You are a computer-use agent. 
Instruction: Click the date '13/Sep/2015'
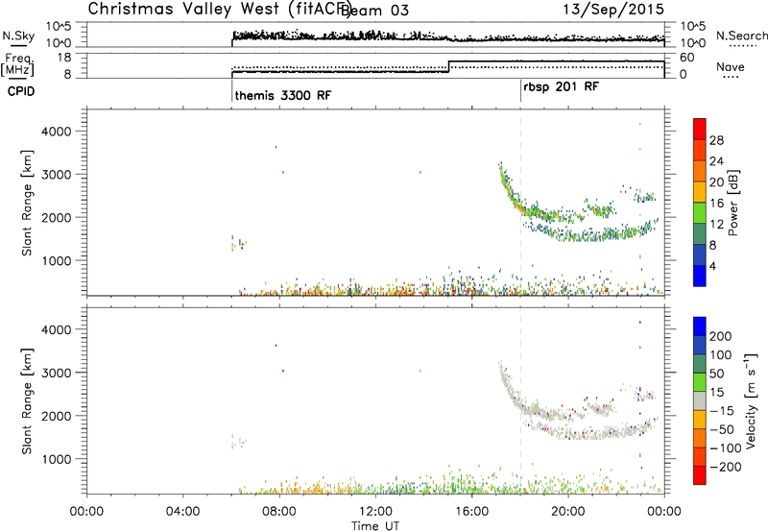point(613,9)
